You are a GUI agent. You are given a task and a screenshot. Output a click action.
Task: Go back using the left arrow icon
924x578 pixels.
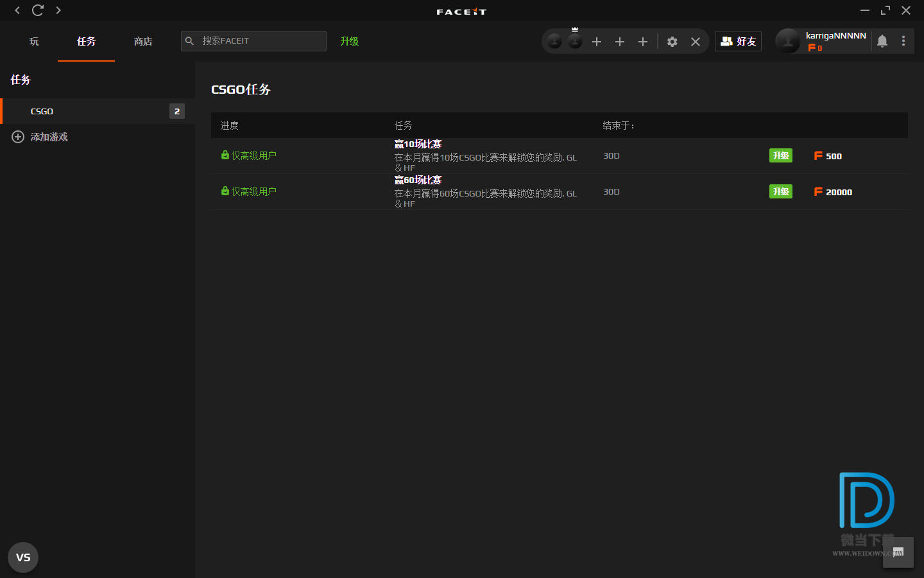(17, 10)
